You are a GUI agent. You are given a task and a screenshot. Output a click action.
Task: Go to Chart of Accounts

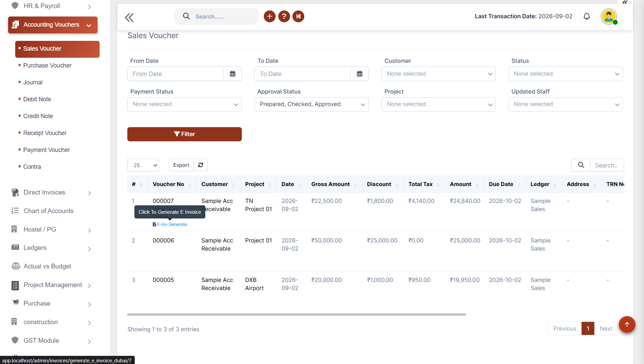(48, 211)
